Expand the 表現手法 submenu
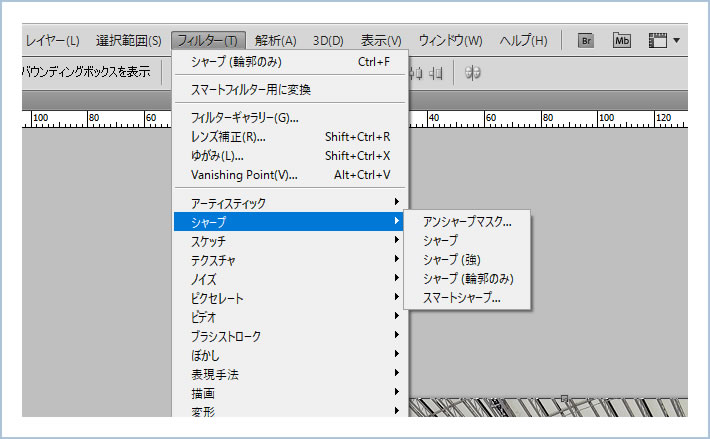 pyautogui.click(x=290, y=374)
